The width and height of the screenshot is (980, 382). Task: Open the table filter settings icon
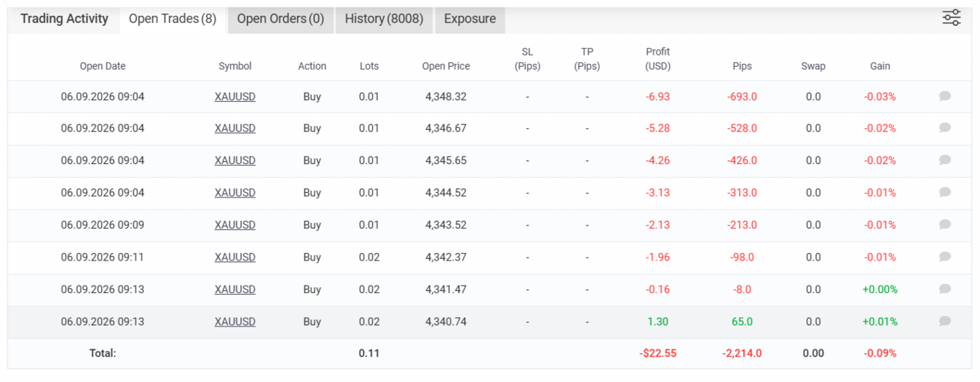click(x=951, y=17)
